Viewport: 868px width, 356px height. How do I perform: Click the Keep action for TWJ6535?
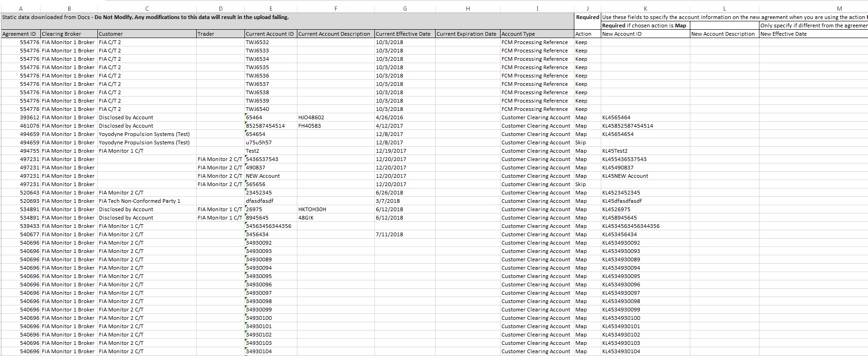point(587,67)
